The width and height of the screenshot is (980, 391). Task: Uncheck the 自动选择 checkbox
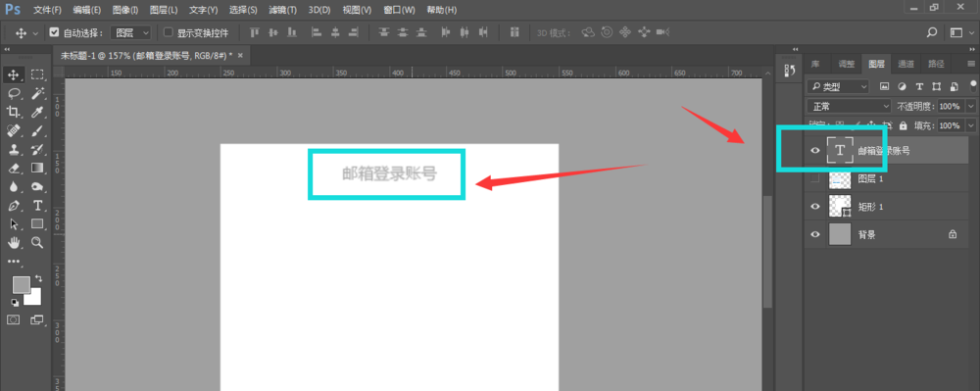pyautogui.click(x=54, y=32)
